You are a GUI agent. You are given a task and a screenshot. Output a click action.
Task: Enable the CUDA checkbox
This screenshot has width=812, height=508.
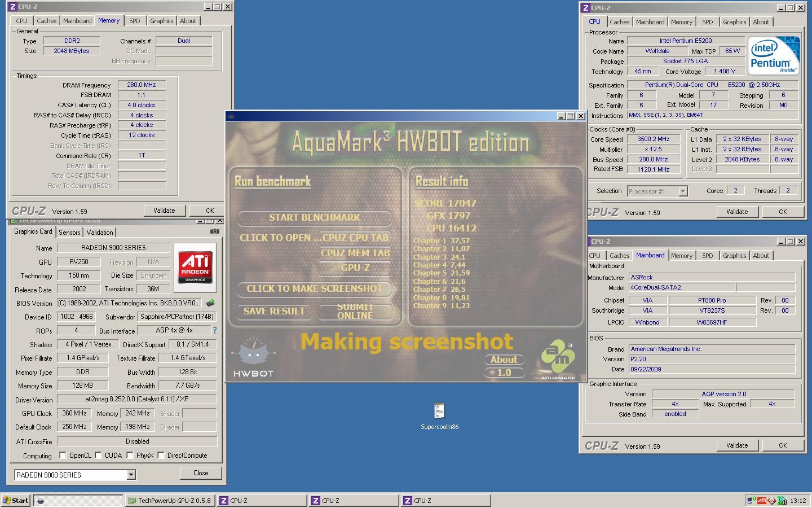(98, 456)
